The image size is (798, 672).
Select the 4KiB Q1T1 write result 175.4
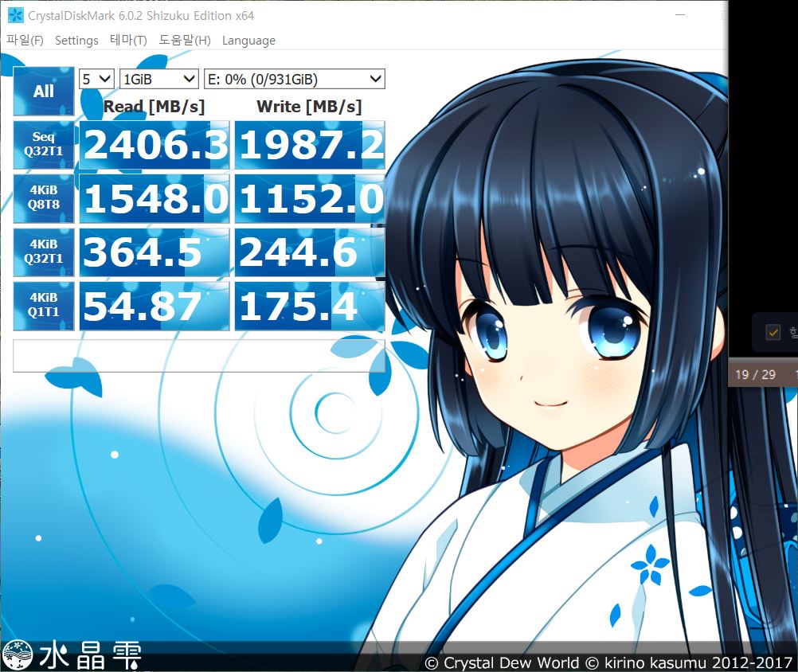point(310,307)
